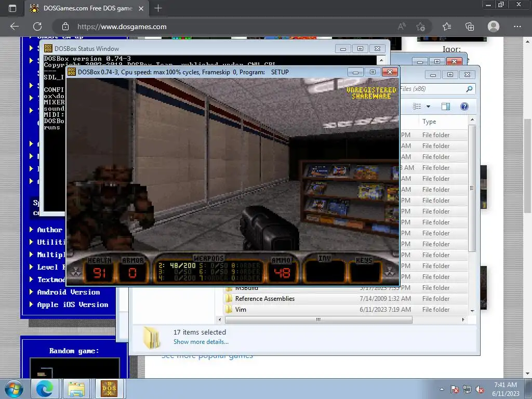
Task: Click the DOSBox status window scroll up arrow
Action: tap(381, 60)
